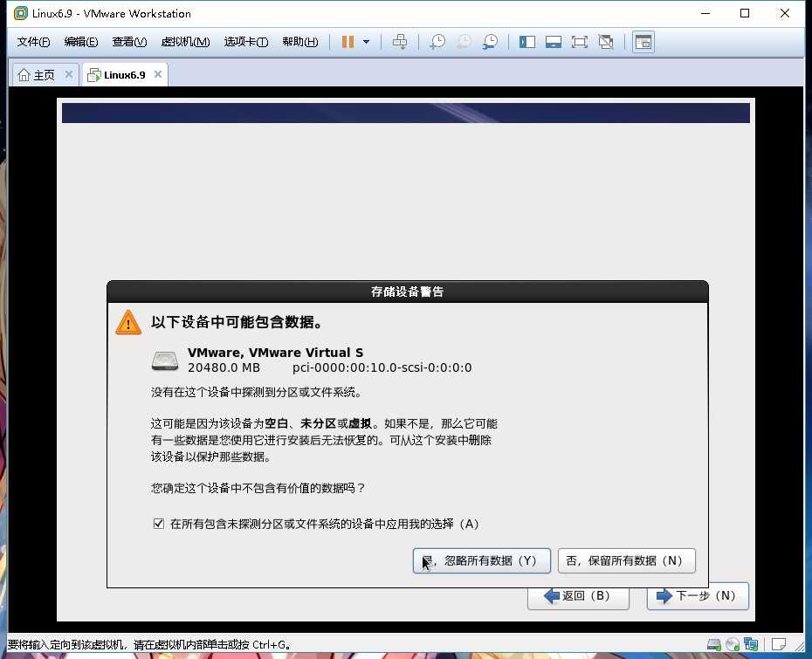
Task: Click the 下一步 (N) next button
Action: tap(698, 596)
